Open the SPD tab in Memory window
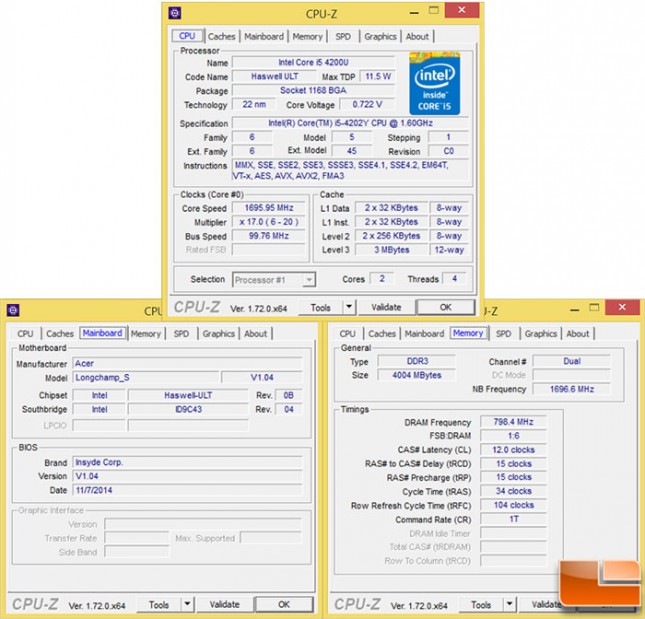The height and width of the screenshot is (619, 645). (x=503, y=334)
